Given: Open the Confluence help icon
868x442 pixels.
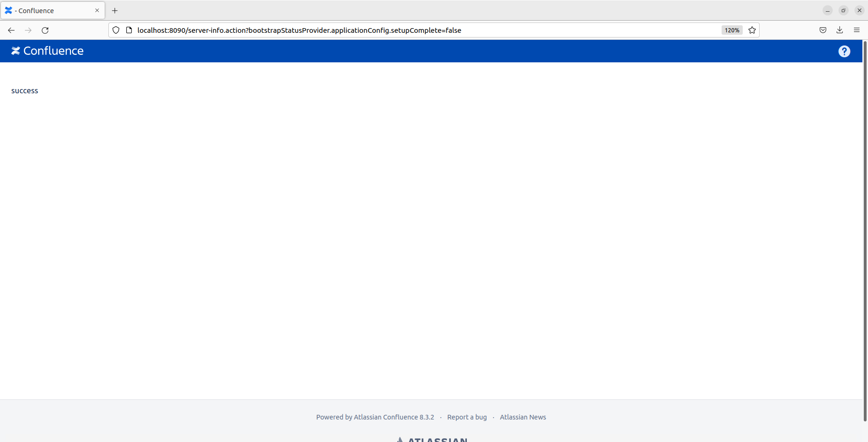Looking at the screenshot, I should click(845, 51).
